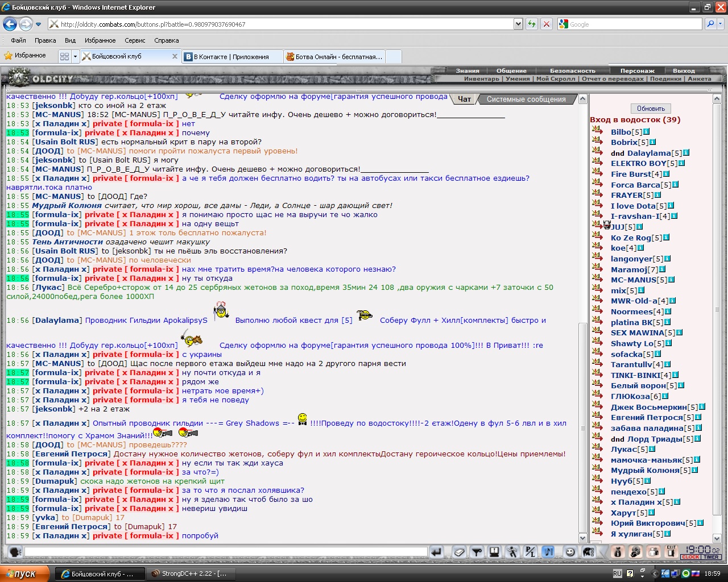Click the running man icon
This screenshot has width=728, height=582.
[512, 552]
